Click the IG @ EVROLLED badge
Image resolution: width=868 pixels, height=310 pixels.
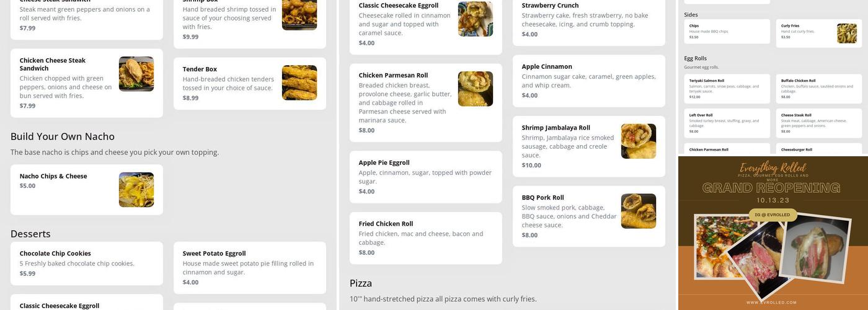[x=773, y=215]
